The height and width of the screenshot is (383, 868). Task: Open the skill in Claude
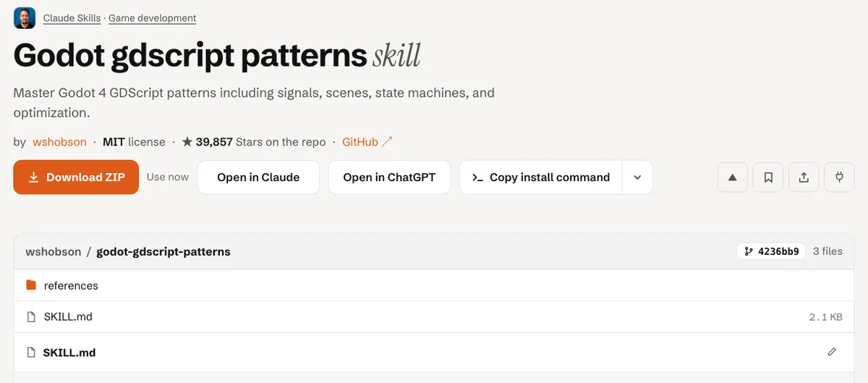(258, 177)
